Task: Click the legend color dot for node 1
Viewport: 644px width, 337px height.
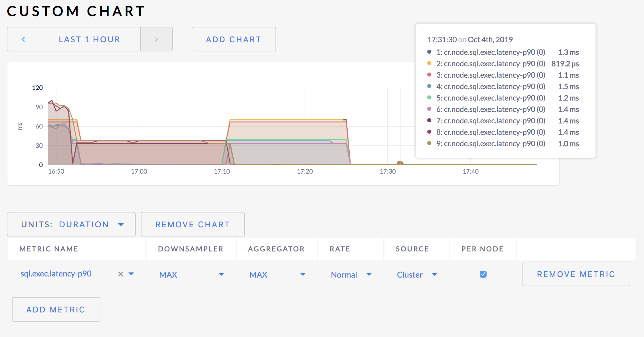Action: [429, 52]
